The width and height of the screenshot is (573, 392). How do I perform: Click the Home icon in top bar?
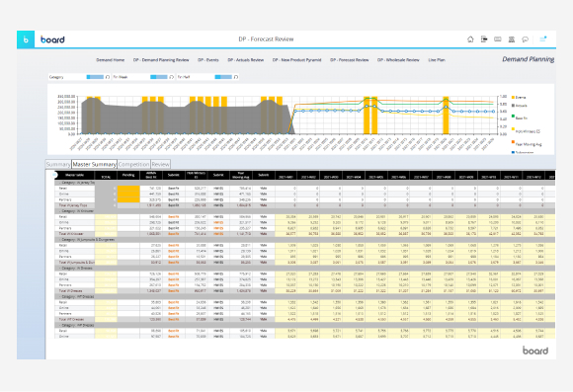click(x=470, y=39)
